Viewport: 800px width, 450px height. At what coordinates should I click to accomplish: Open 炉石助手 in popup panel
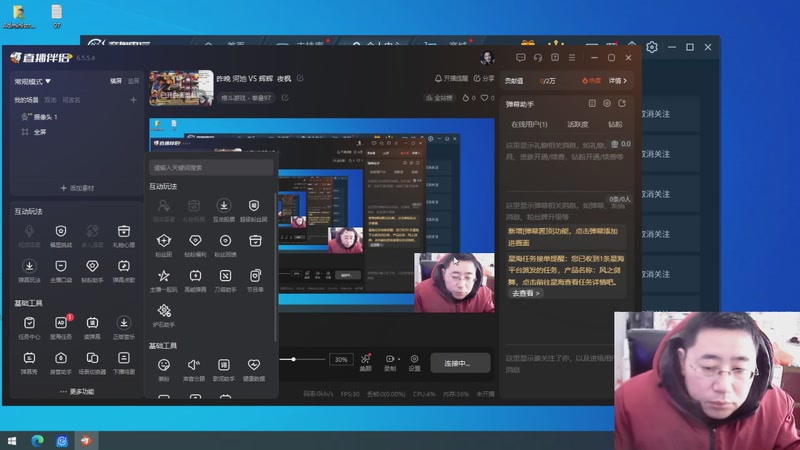click(164, 315)
